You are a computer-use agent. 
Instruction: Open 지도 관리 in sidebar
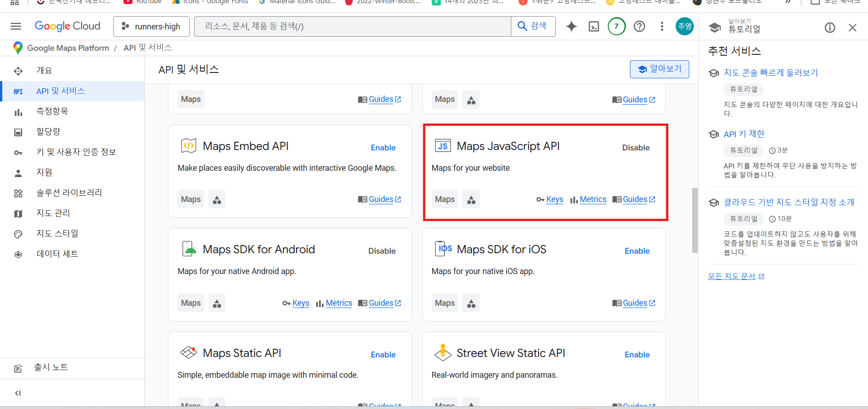click(x=72, y=213)
